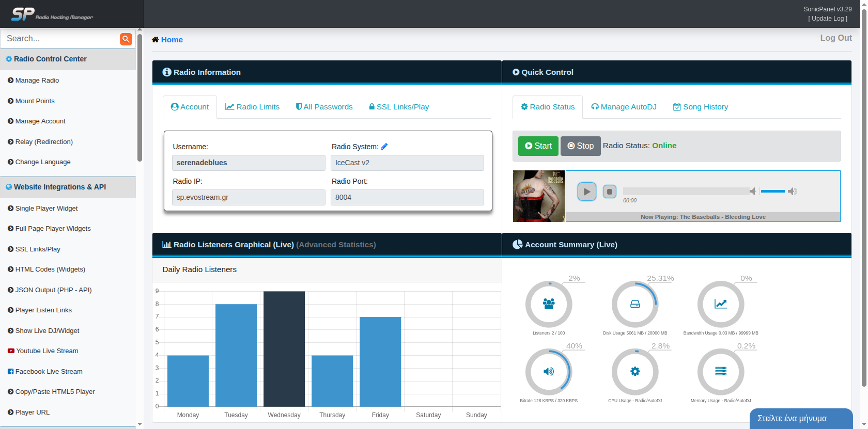
Task: Click the max volume speaker icon
Action: 793,192
